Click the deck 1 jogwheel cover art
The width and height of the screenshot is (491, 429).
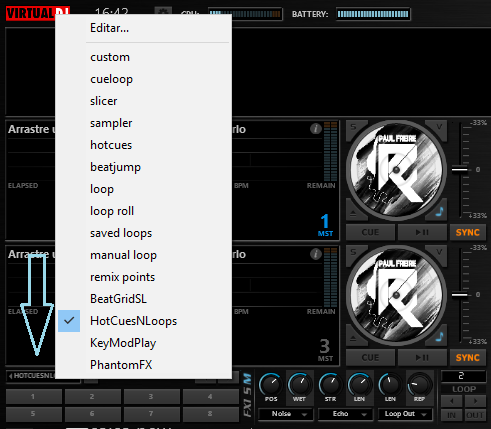coord(396,170)
